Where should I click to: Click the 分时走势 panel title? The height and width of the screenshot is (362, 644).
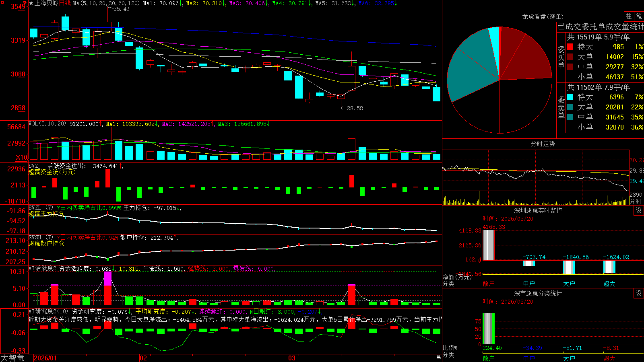point(543,144)
